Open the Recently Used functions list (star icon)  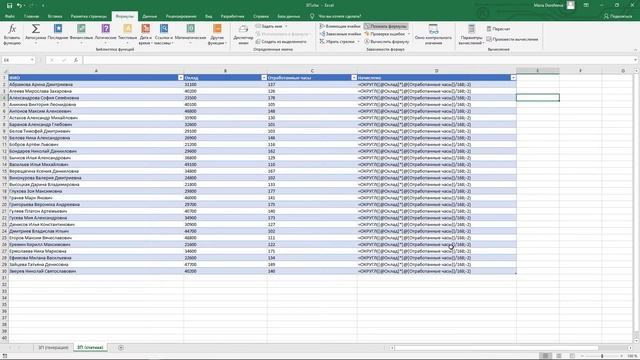tap(58, 34)
